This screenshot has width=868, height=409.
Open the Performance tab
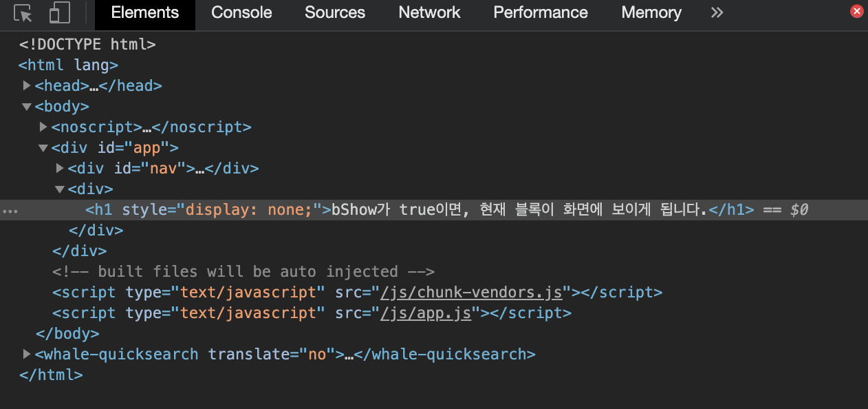[x=541, y=12]
